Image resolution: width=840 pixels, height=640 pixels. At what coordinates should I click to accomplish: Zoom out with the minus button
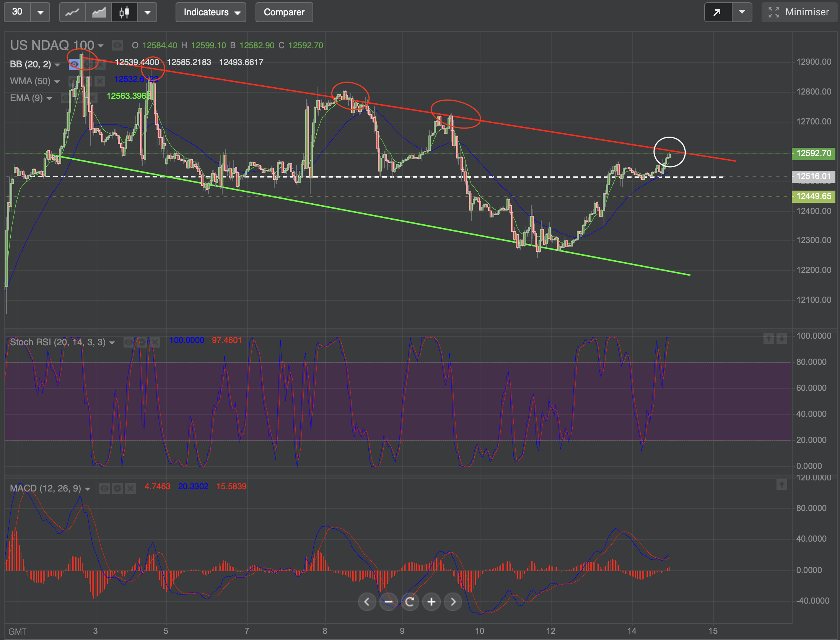tap(388, 602)
